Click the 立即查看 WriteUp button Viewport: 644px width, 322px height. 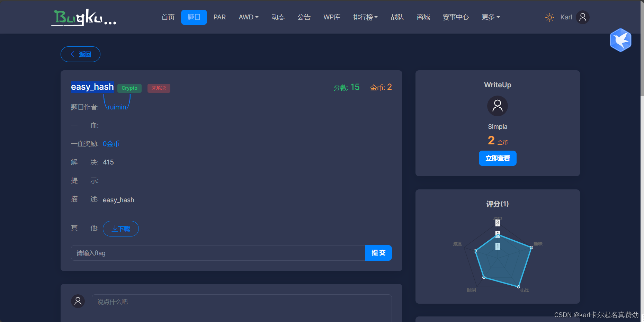pyautogui.click(x=498, y=158)
